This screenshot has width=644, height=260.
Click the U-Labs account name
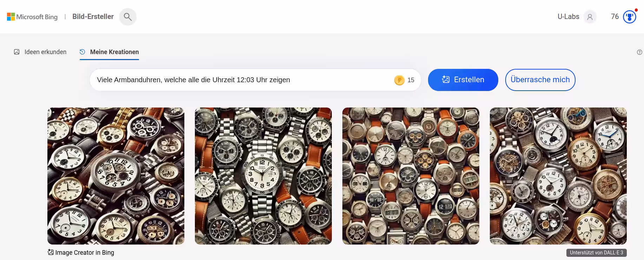coord(568,17)
